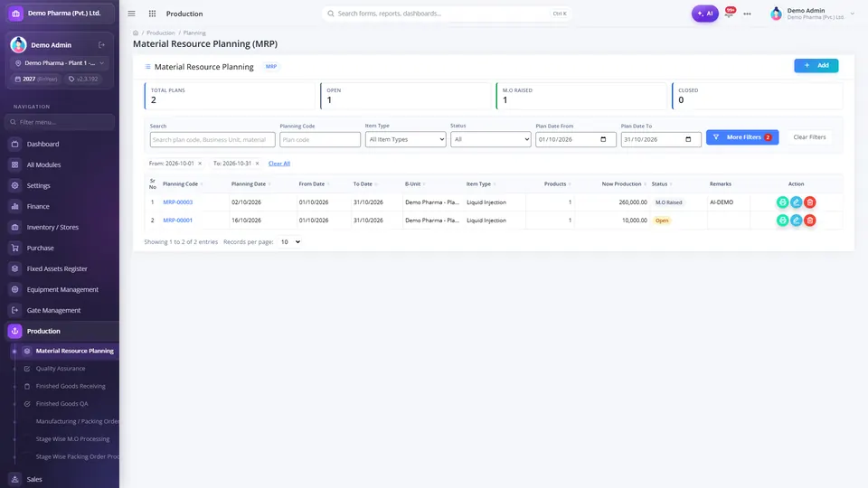Viewport: 868px width, 488px height.
Task: Open the purple AI assistant button
Action: (704, 14)
